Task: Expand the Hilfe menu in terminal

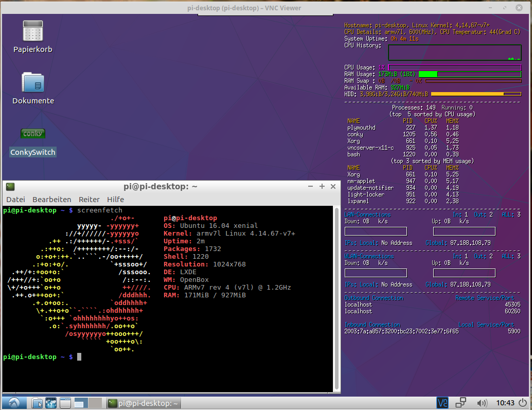Action: (115, 199)
